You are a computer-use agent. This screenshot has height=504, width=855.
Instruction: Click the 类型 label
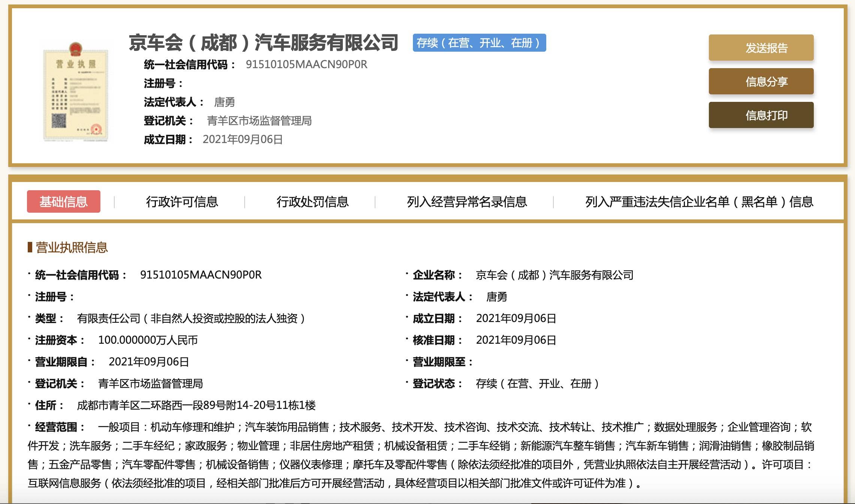coord(50,318)
